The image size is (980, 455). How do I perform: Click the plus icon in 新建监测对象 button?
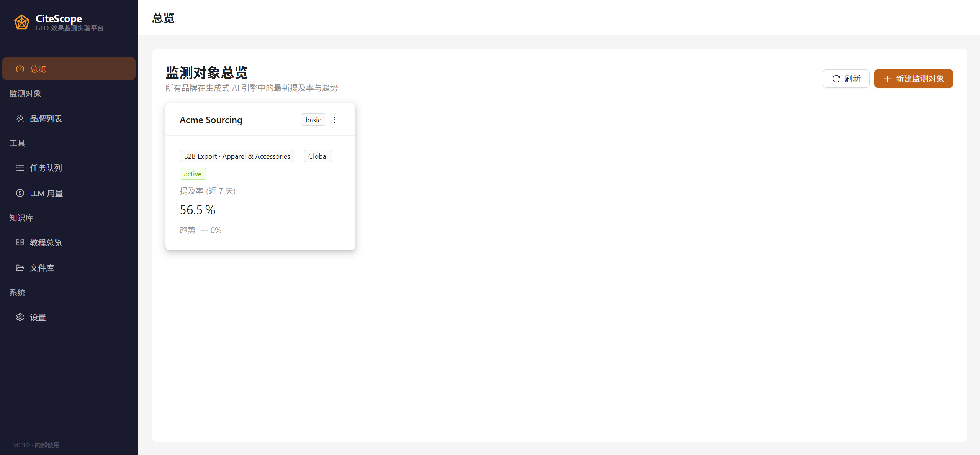tap(887, 79)
